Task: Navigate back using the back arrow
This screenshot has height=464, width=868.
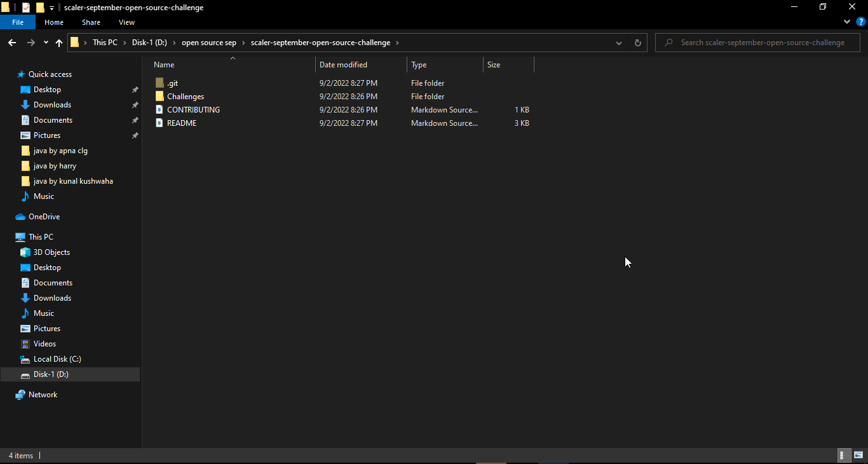Action: [x=11, y=42]
